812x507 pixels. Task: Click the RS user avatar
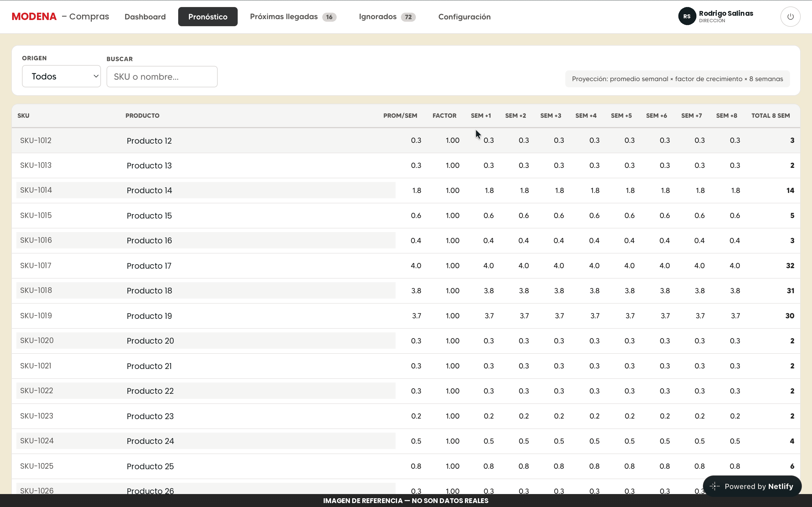687,16
